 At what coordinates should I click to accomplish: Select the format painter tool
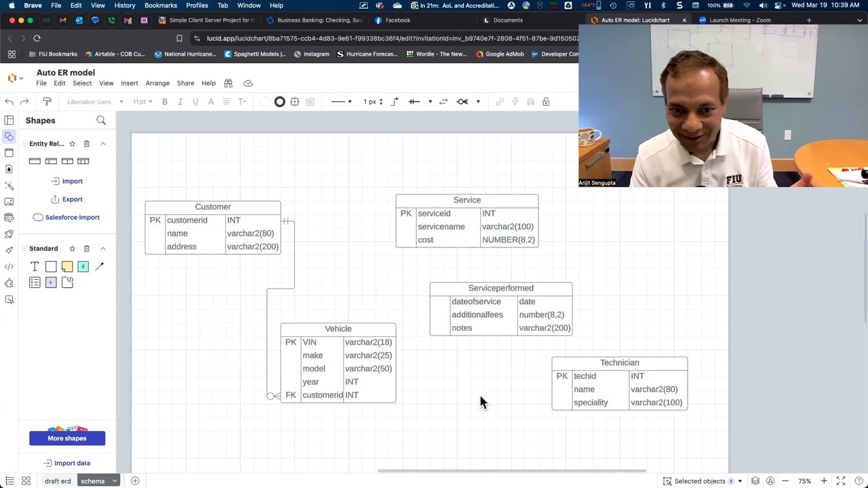(x=47, y=102)
